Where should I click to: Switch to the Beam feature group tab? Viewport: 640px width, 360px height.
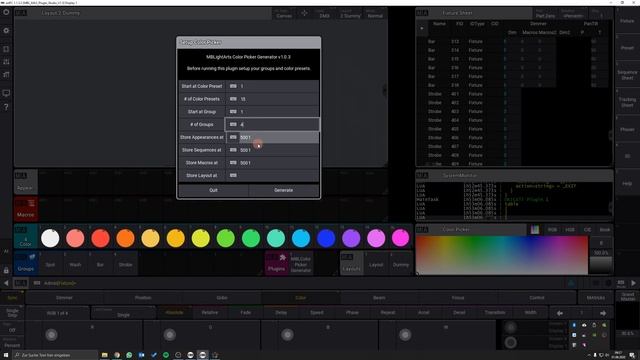click(x=379, y=298)
